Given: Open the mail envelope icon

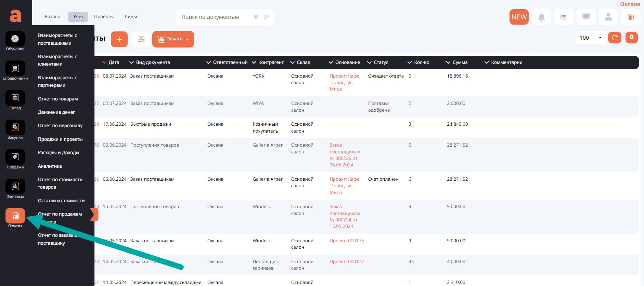Looking at the screenshot, I should tap(564, 17).
